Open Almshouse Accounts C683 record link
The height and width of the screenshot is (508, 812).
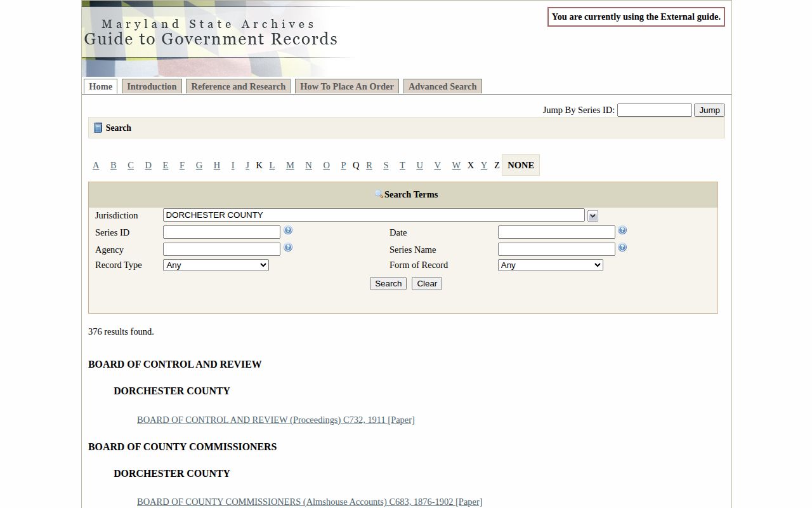[x=310, y=502]
